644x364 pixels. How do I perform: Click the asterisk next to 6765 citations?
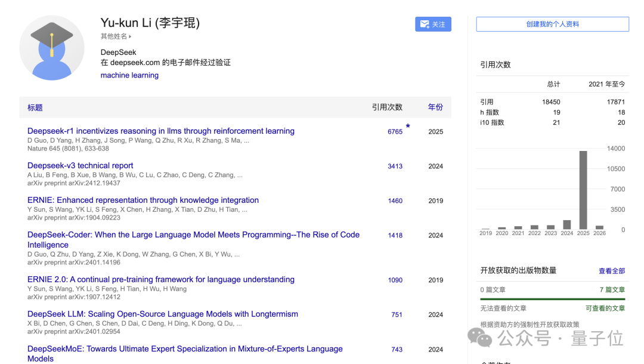click(408, 127)
